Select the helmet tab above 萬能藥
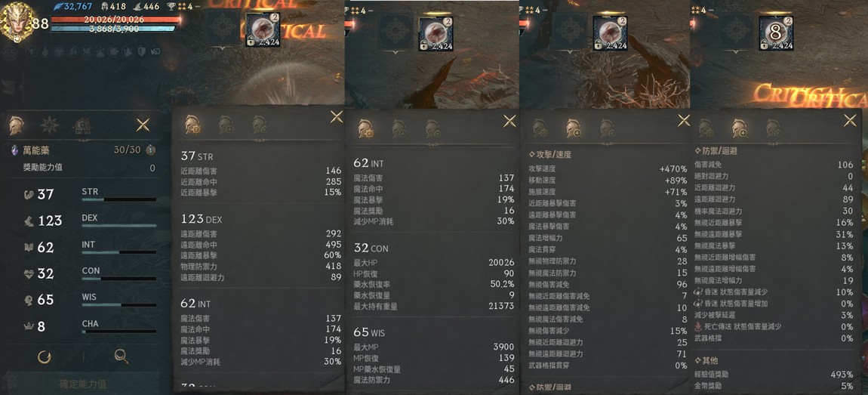868x395 pixels. tap(16, 126)
